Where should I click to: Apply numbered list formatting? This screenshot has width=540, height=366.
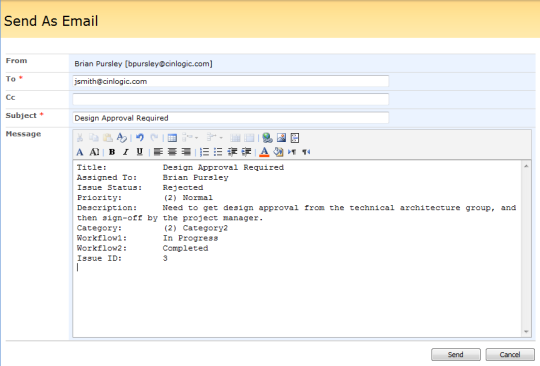pyautogui.click(x=204, y=152)
